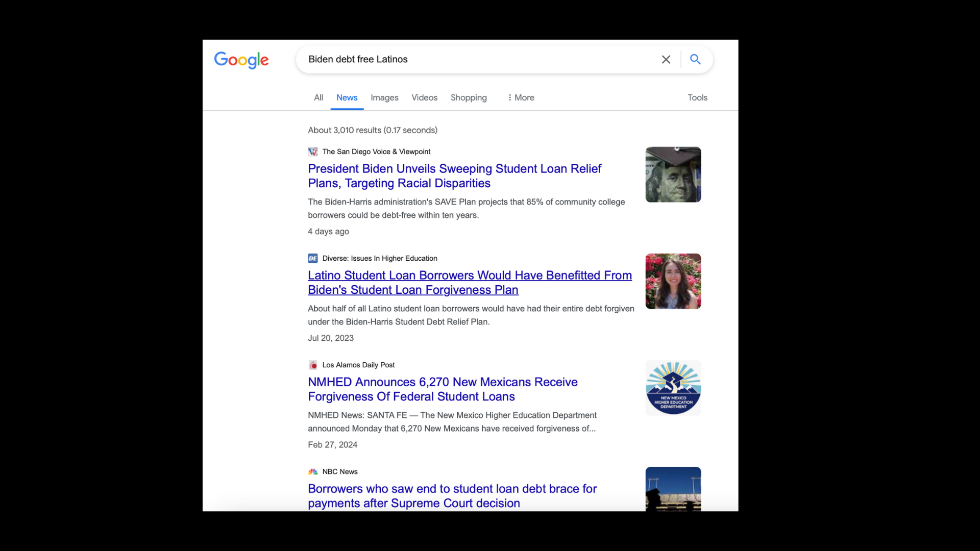Click the New Mexico Higher Education Department thumbnail
This screenshot has width=980, height=551.
(673, 388)
